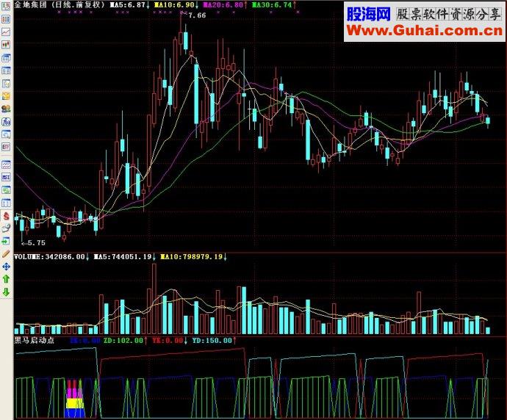Click the green down arrow icon
Screen dimensions: 507x420
pos(6,292)
